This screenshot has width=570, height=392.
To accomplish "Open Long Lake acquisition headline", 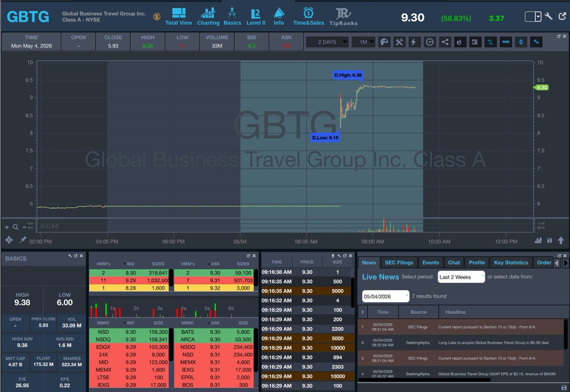I will 494,342.
